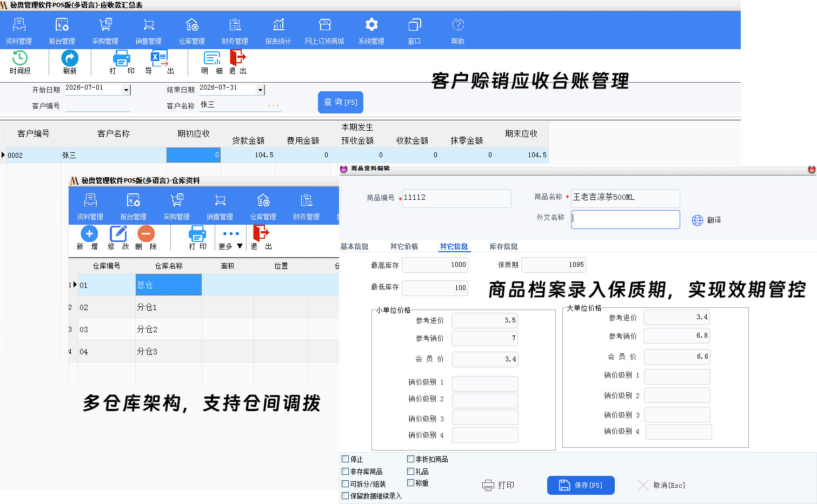Click the 翻译 globe icon
This screenshot has width=817, height=504.
[698, 220]
